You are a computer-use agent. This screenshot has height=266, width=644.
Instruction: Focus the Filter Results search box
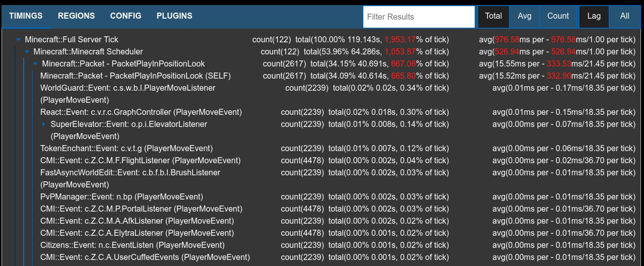419,17
